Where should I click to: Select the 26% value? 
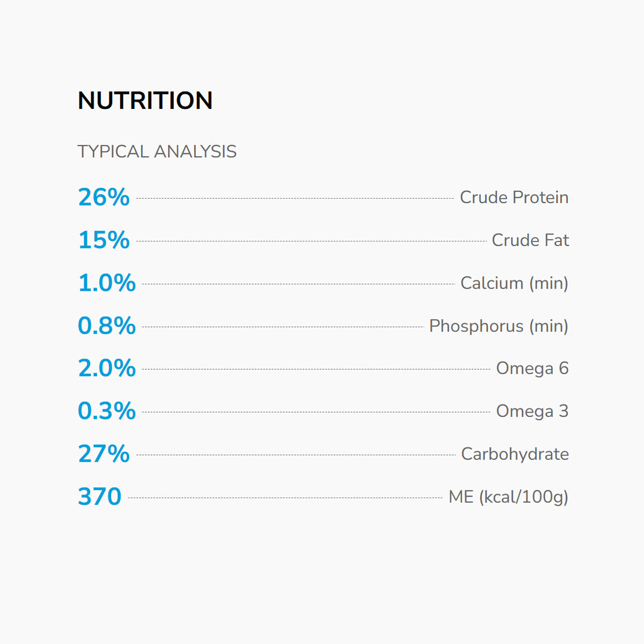(x=104, y=197)
